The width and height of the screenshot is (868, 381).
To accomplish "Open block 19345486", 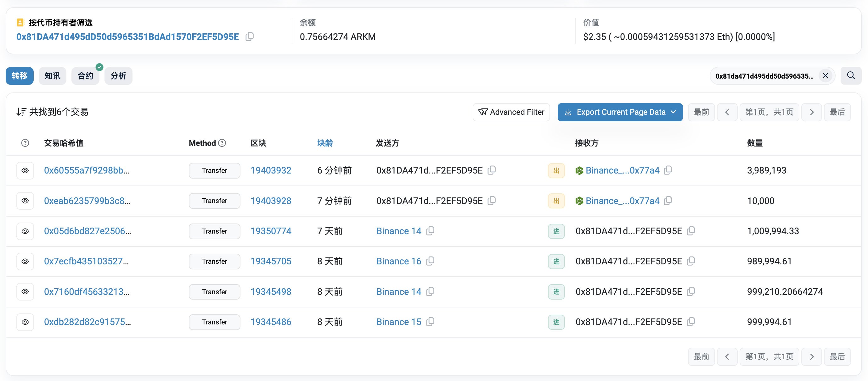I will coord(271,322).
